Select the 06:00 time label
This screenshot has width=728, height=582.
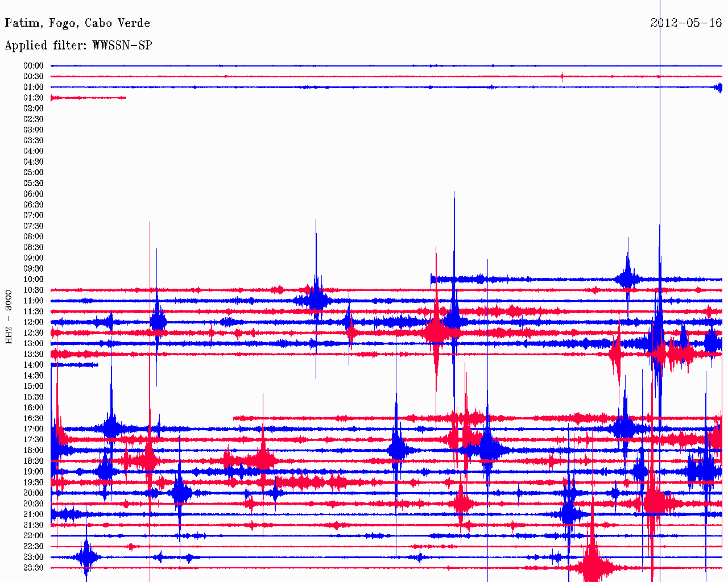pyautogui.click(x=34, y=194)
